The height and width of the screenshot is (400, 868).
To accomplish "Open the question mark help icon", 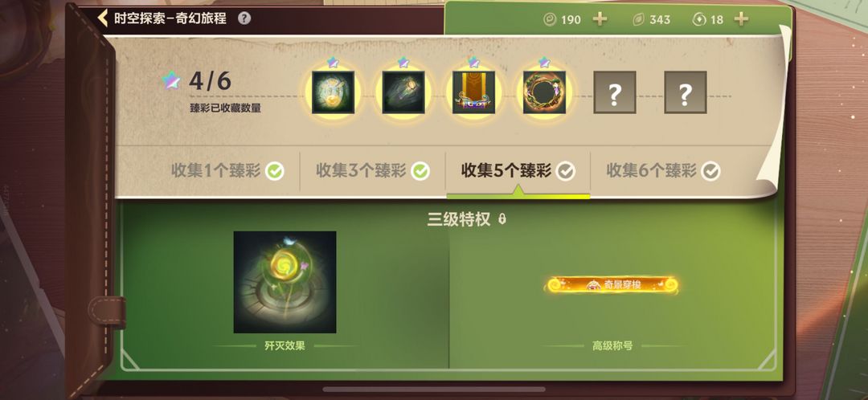I will 244,18.
